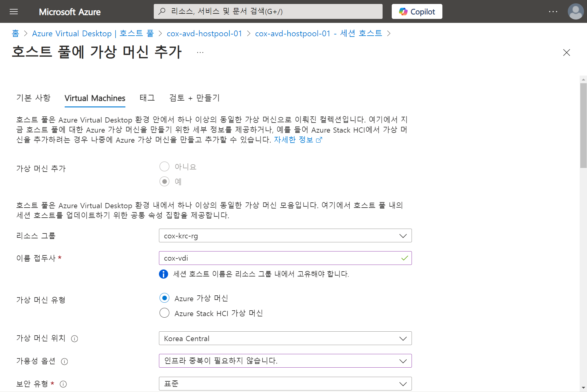Click info icon next to 가용성 옵션
The image size is (587, 392).
[x=64, y=362]
